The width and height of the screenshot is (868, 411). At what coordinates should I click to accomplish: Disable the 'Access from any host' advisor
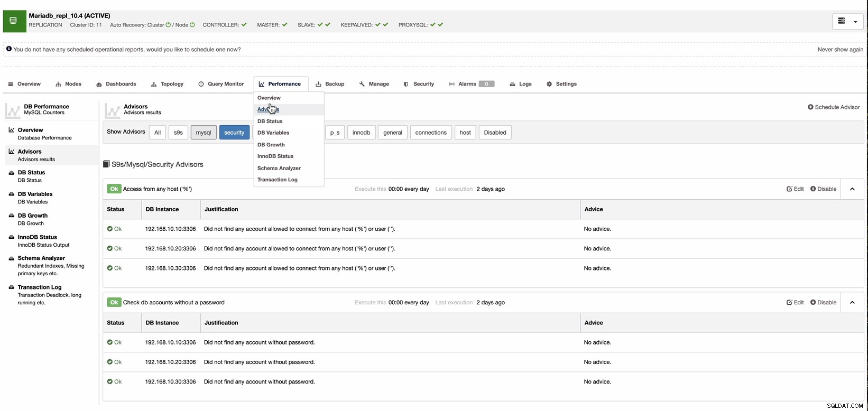click(x=824, y=189)
